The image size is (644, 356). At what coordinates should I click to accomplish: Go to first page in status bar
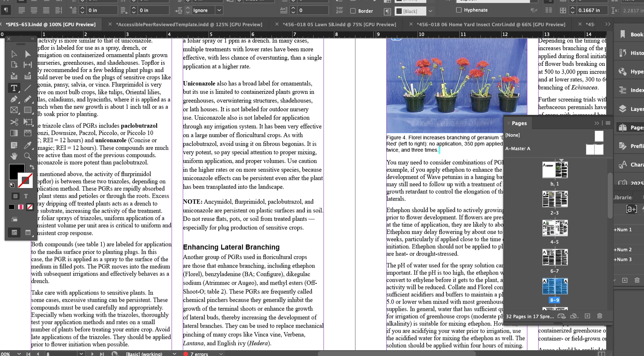tap(28, 354)
